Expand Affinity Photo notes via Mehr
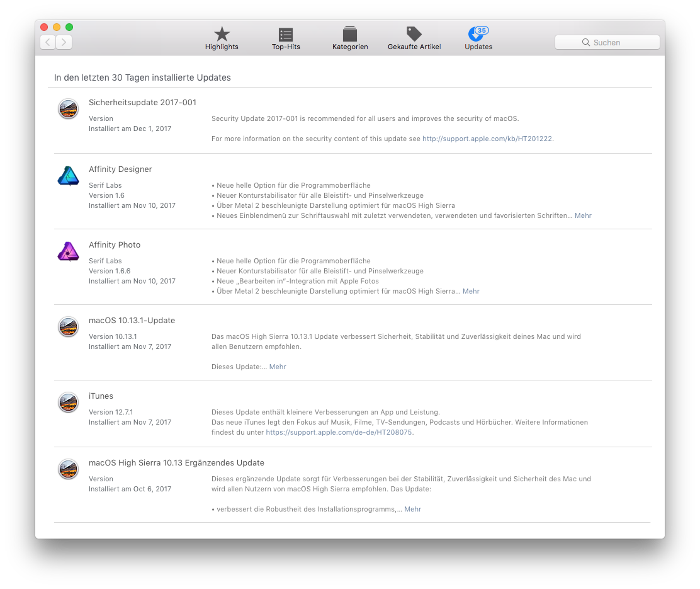The image size is (700, 589). [471, 292]
